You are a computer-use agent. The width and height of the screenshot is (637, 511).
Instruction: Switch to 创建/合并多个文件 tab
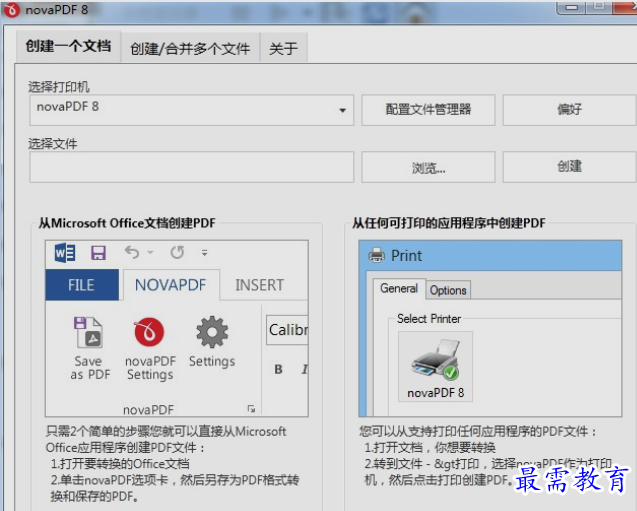tap(190, 48)
